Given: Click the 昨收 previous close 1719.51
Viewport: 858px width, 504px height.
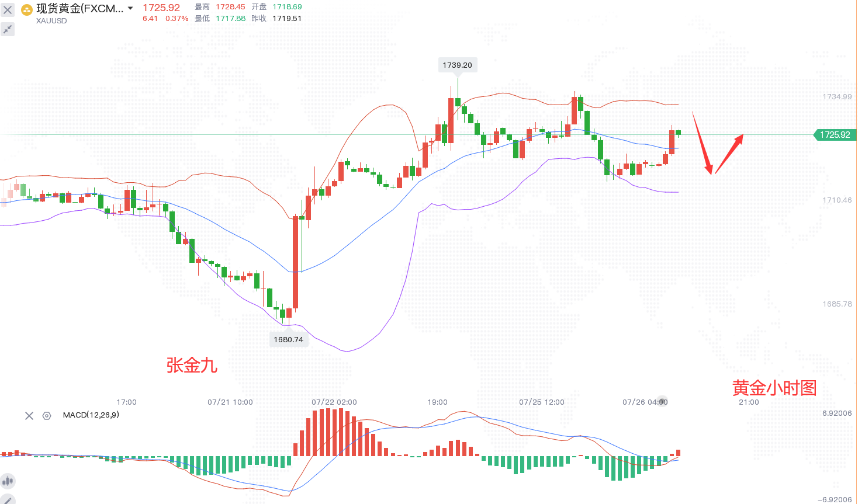Looking at the screenshot, I should (x=287, y=19).
